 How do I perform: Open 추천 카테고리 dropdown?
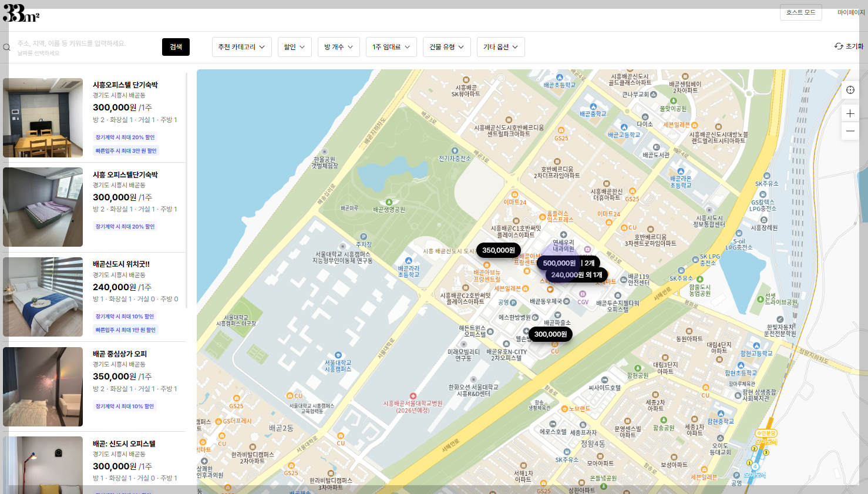(x=241, y=47)
